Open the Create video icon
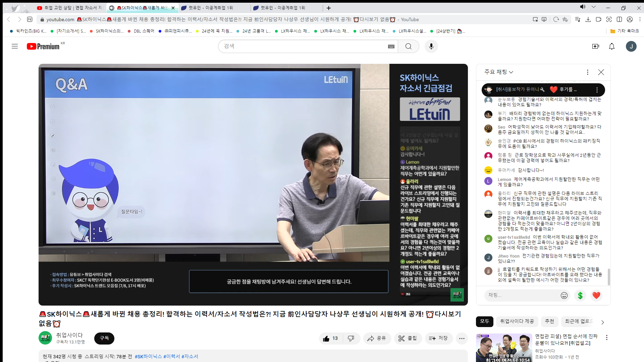The height and width of the screenshot is (362, 644). coord(596,46)
